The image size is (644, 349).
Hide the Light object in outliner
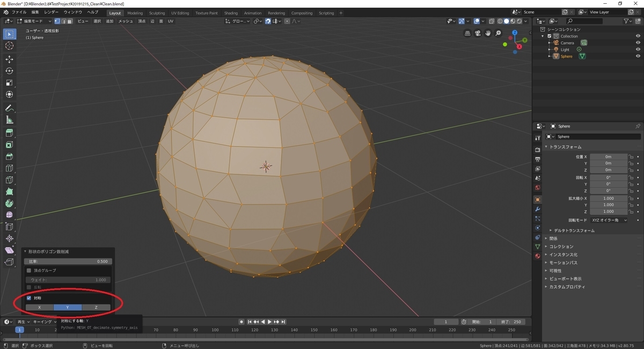click(x=638, y=49)
